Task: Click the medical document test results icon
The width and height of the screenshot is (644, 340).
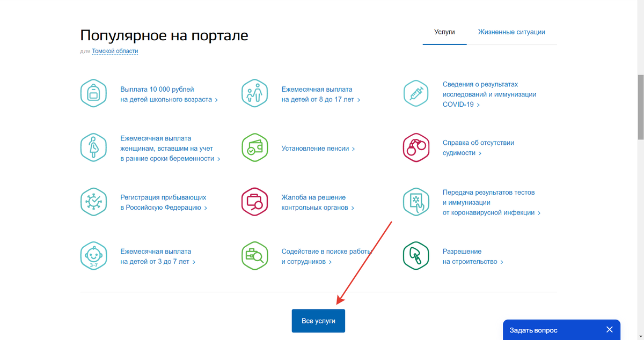Action: [416, 202]
